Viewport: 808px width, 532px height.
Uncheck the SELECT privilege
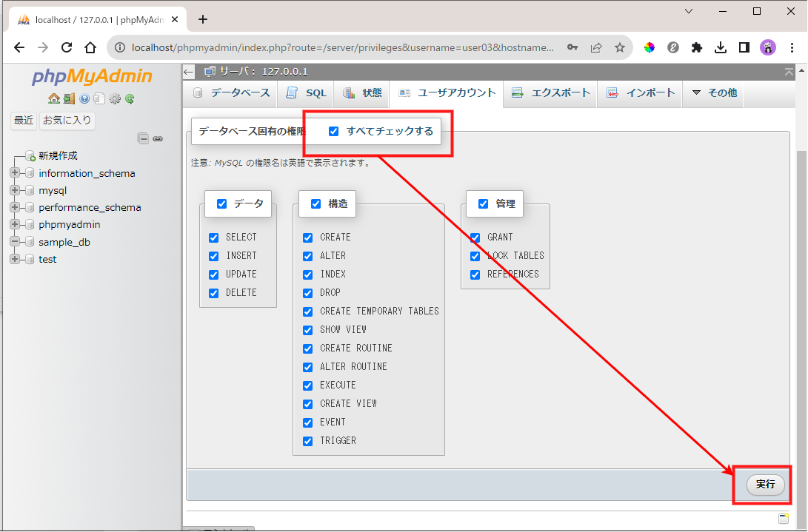213,238
